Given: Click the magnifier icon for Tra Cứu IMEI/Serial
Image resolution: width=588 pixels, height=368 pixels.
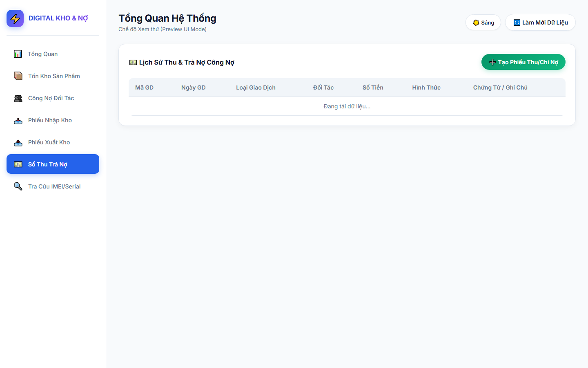Looking at the screenshot, I should (x=18, y=186).
